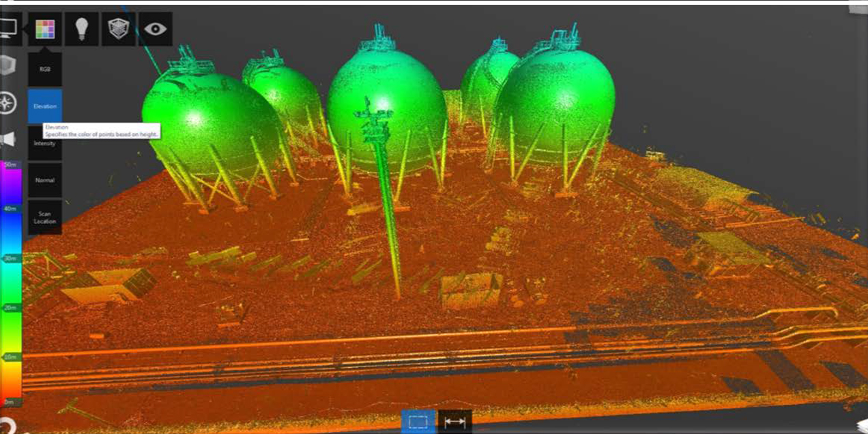Click the 30m marker on elevation legend
The image size is (868, 434).
pos(10,259)
